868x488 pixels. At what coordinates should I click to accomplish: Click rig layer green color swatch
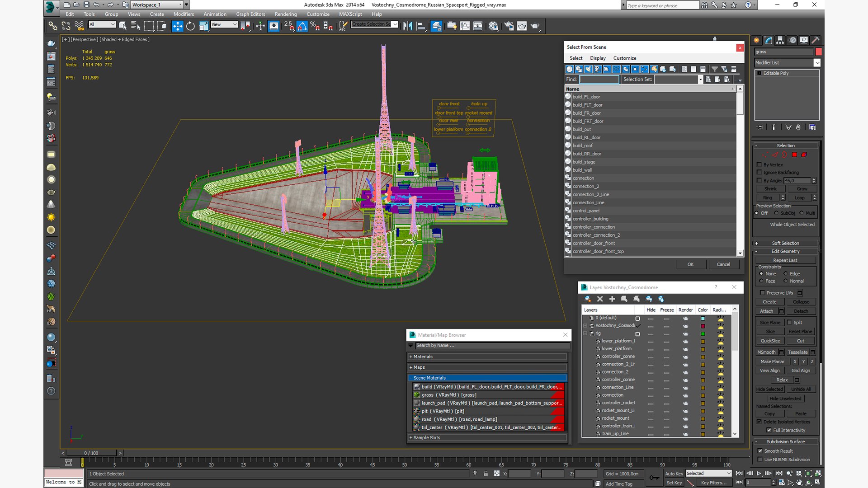[703, 334]
